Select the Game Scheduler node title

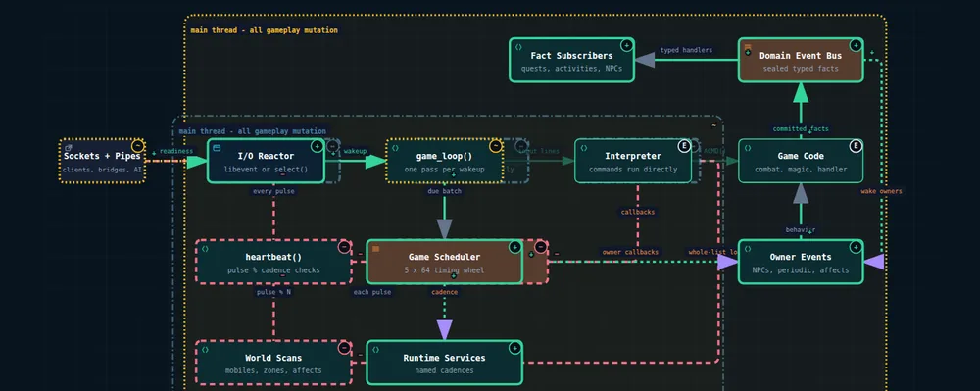click(444, 257)
